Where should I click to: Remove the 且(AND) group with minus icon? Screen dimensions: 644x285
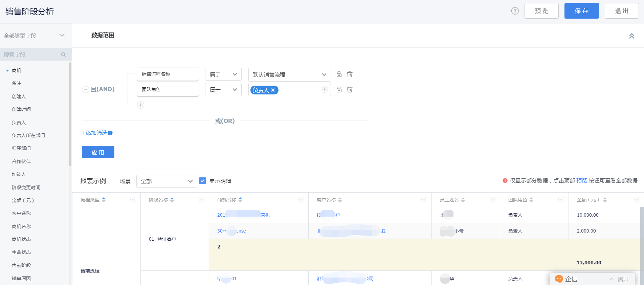(86, 89)
